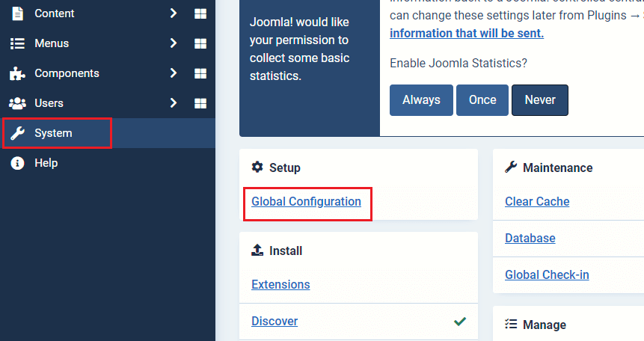The height and width of the screenshot is (341, 644).
Task: Expand the Content submenu arrow
Action: (173, 13)
